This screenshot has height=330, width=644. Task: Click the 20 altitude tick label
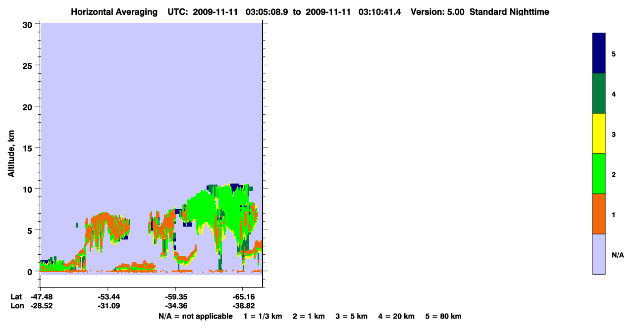coord(29,106)
